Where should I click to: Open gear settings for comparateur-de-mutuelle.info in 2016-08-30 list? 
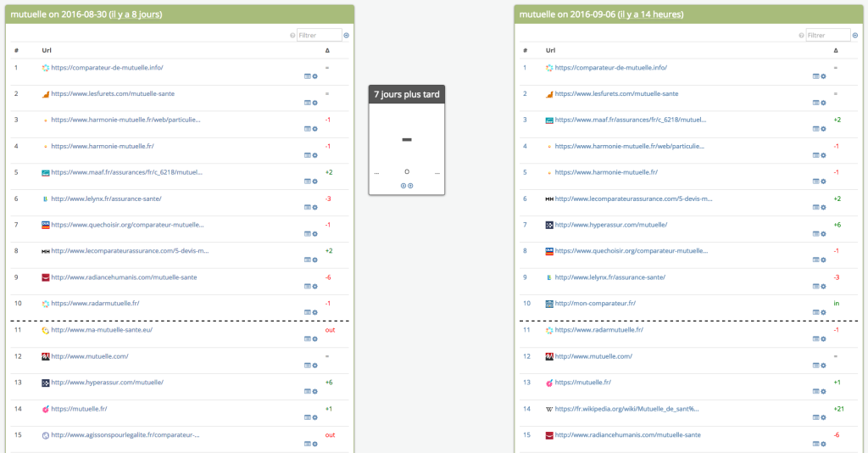(x=315, y=76)
